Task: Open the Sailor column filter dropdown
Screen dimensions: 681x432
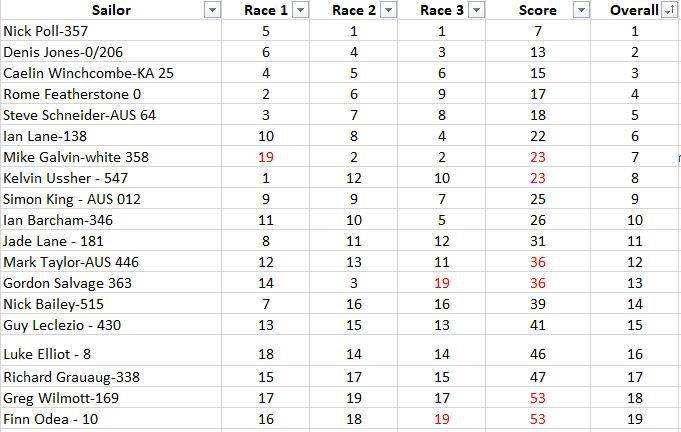Action: pyautogui.click(x=211, y=10)
